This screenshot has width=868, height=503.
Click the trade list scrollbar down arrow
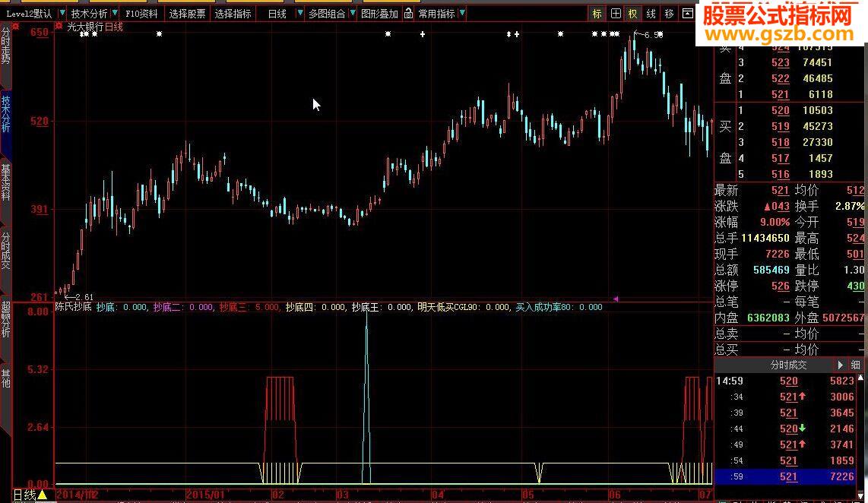click(860, 496)
